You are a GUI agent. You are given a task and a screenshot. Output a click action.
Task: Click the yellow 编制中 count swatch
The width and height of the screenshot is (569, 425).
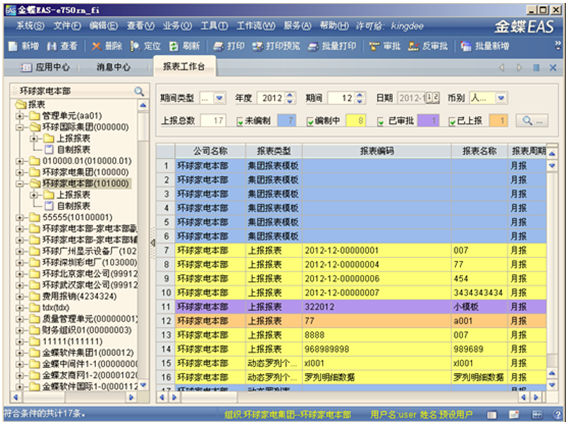tap(356, 120)
